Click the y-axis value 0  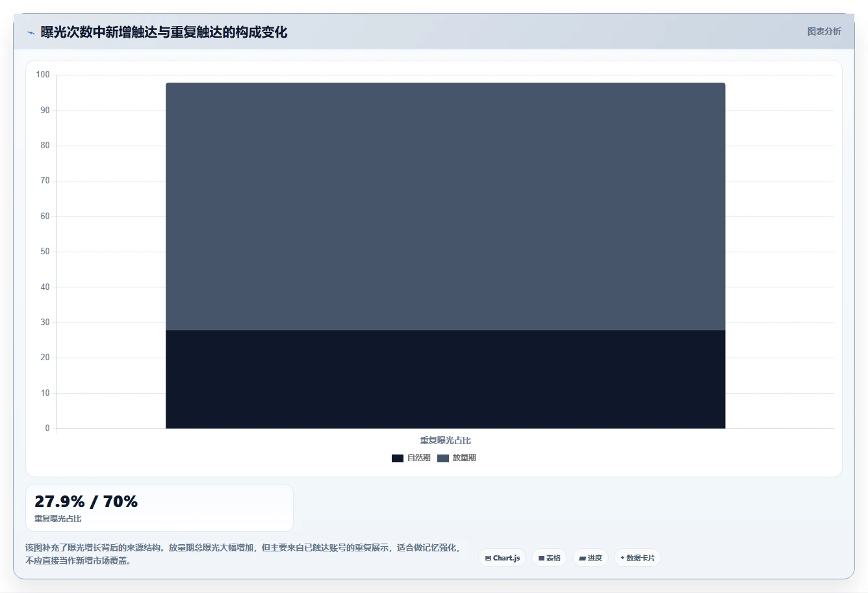(x=47, y=428)
